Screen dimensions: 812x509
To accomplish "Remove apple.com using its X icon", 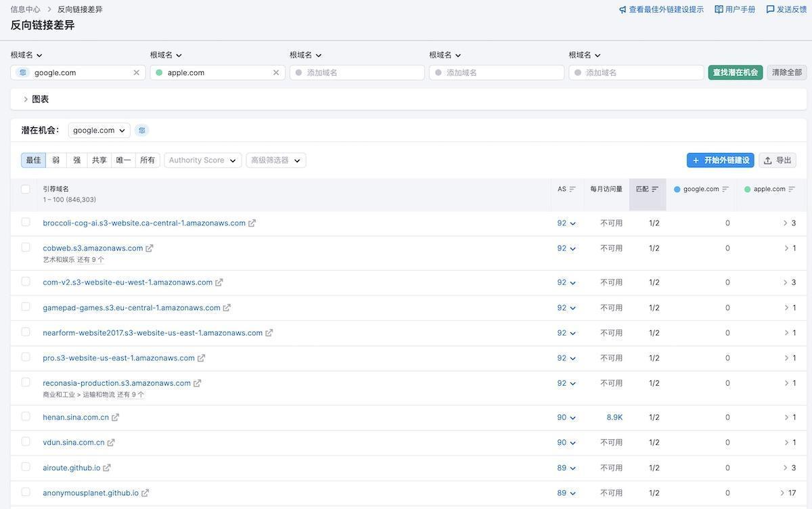I will point(276,72).
